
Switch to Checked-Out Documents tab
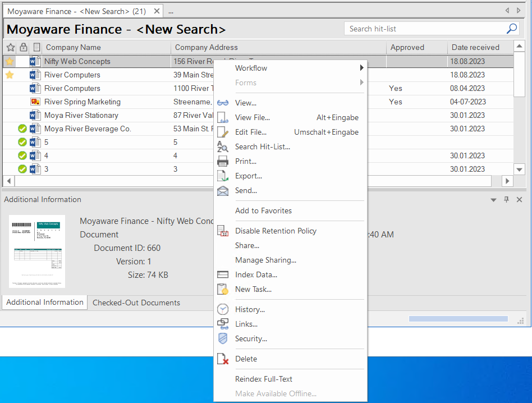click(x=136, y=303)
